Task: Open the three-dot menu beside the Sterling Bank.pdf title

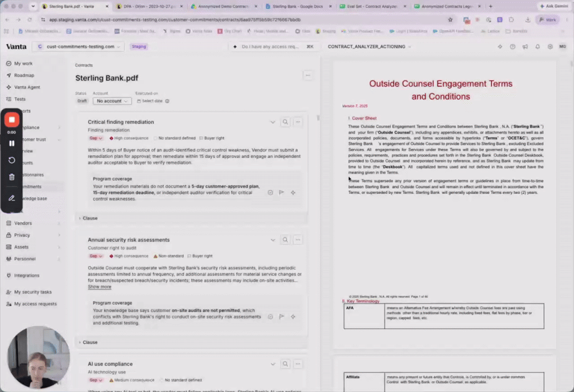Action: click(308, 76)
